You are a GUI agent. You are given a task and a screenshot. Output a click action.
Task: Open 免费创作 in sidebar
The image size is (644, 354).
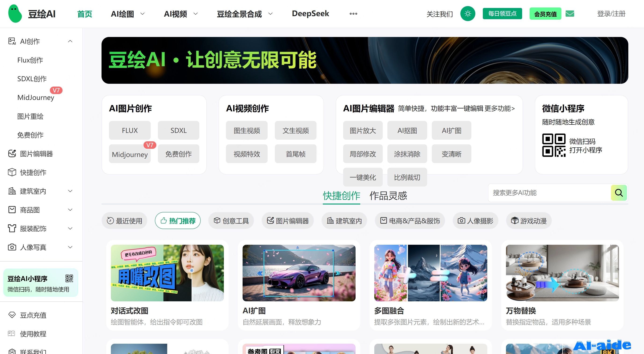point(30,135)
